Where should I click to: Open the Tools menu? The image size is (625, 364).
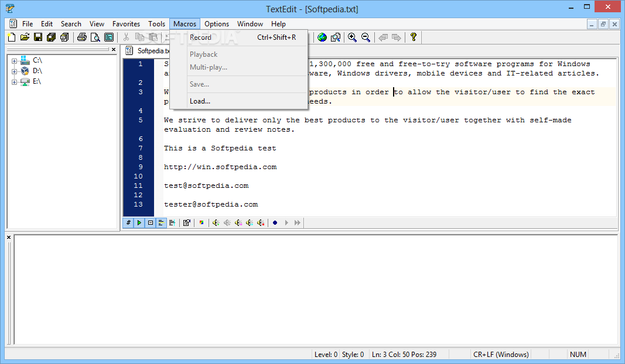pyautogui.click(x=156, y=24)
